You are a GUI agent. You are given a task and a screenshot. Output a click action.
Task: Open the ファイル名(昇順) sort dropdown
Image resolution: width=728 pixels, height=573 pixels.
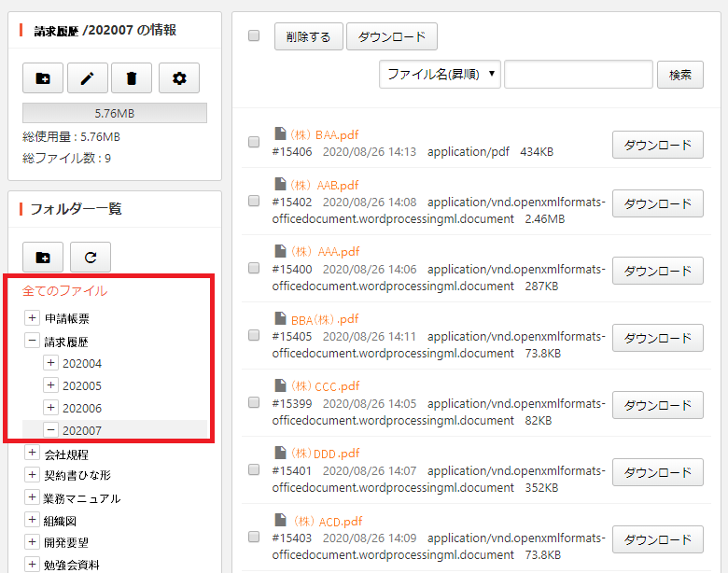pyautogui.click(x=440, y=75)
